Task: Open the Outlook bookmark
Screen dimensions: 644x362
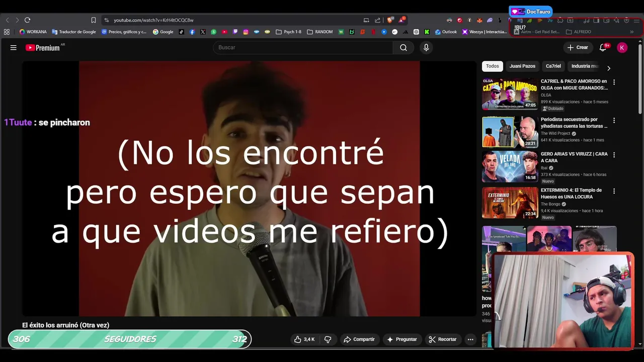Action: (446, 32)
